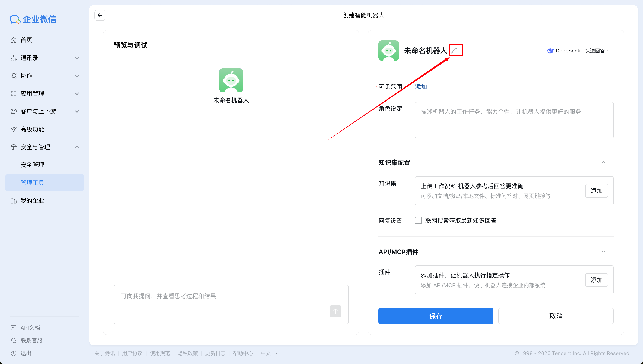Click the back arrow at top left
The width and height of the screenshot is (643, 364).
100,15
